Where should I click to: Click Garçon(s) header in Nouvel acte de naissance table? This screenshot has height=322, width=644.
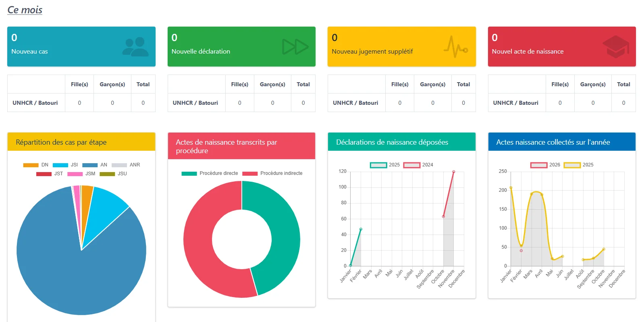pyautogui.click(x=593, y=84)
